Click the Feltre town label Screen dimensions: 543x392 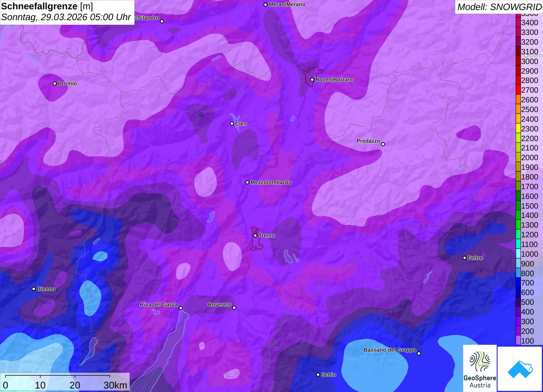pyautogui.click(x=475, y=258)
